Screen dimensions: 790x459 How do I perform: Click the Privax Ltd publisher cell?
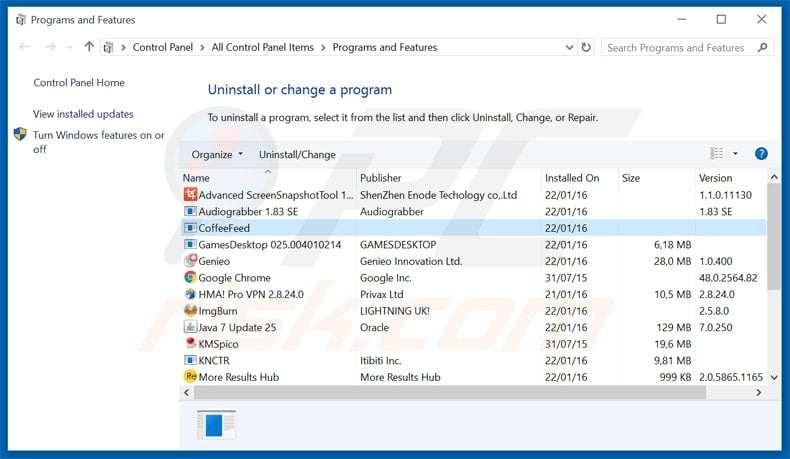[x=381, y=294]
